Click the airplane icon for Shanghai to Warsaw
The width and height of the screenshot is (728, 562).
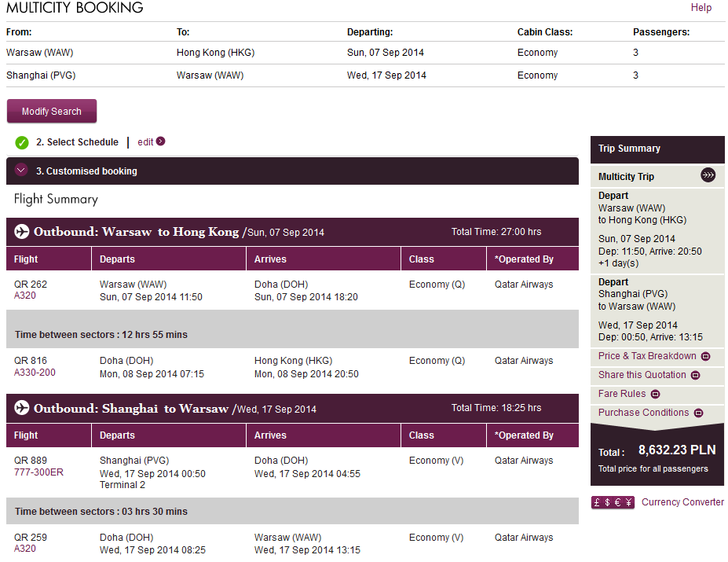21,408
